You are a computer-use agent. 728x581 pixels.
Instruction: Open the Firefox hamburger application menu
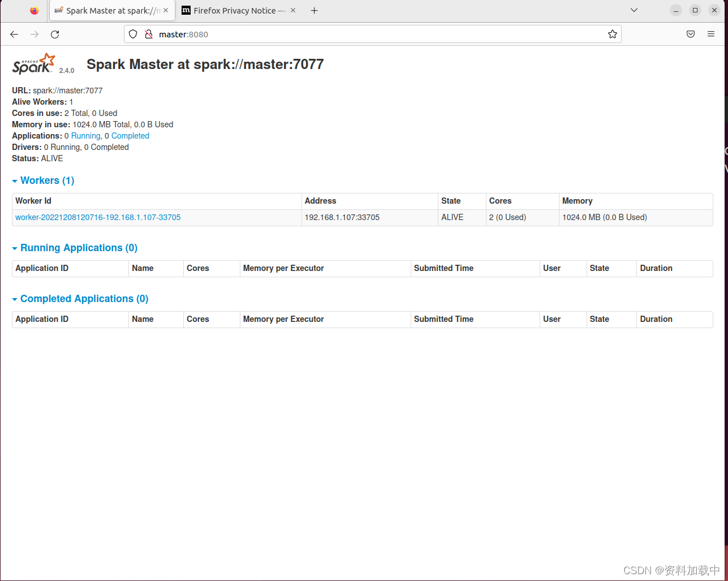point(711,34)
